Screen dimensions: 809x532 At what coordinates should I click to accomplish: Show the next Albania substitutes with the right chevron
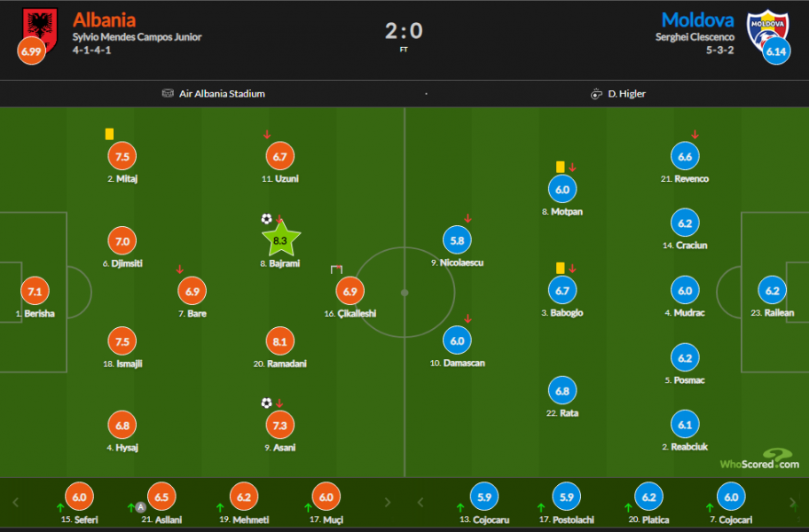coord(388,502)
